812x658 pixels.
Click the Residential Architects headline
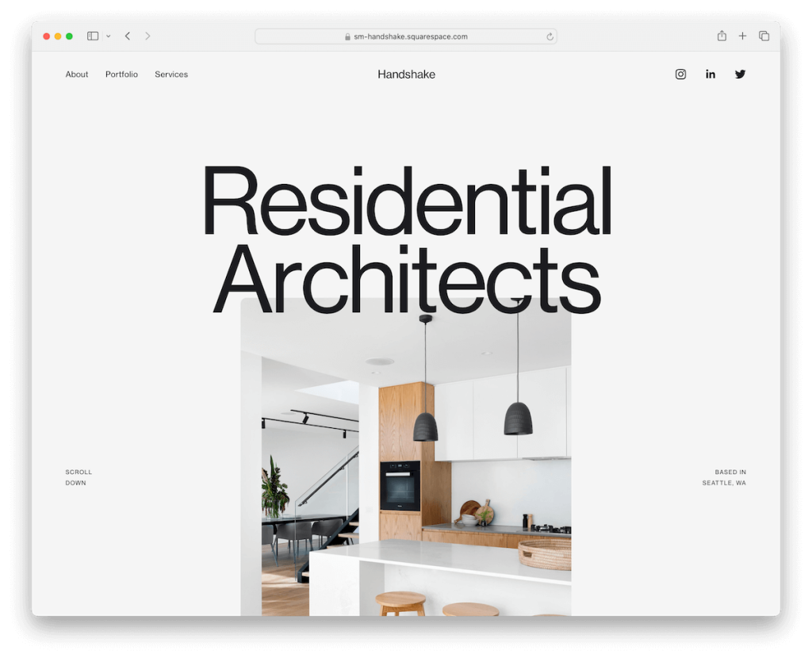(407, 239)
